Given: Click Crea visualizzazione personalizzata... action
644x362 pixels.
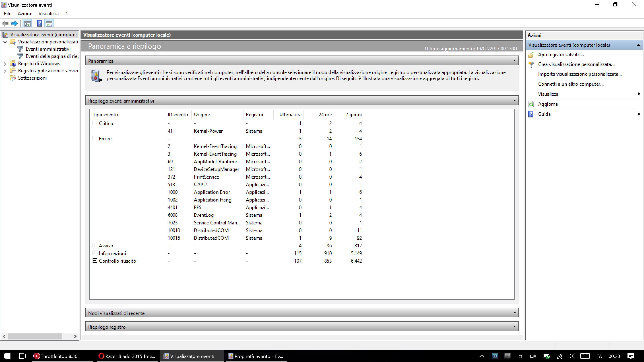Looking at the screenshot, I should (x=576, y=64).
